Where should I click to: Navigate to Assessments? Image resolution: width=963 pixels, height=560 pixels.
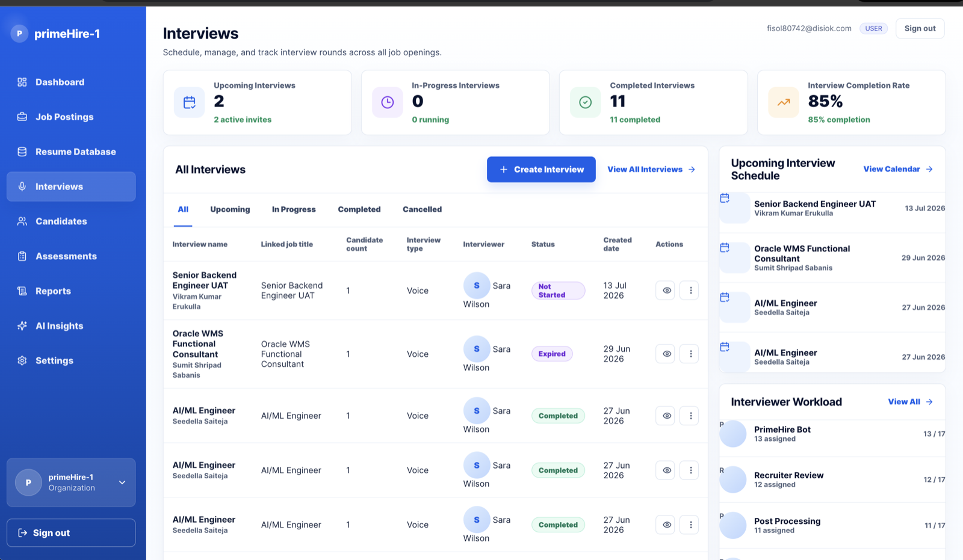pyautogui.click(x=71, y=256)
